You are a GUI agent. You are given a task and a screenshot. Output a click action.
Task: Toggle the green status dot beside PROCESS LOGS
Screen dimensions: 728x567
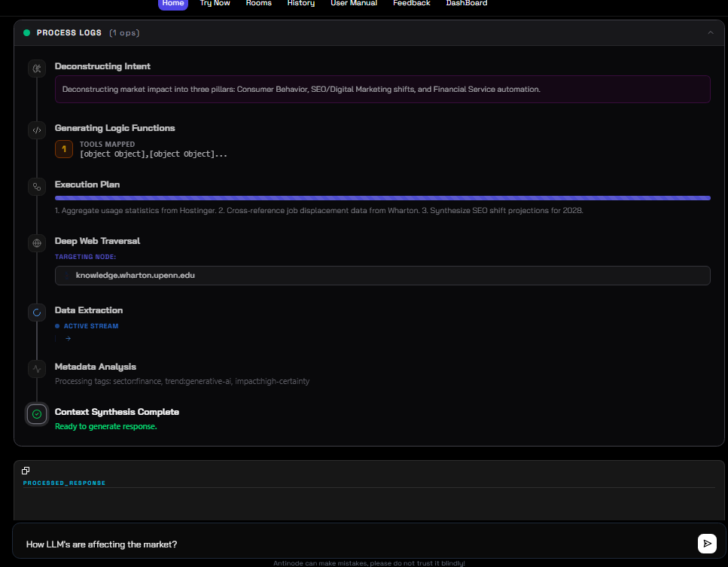(x=27, y=32)
